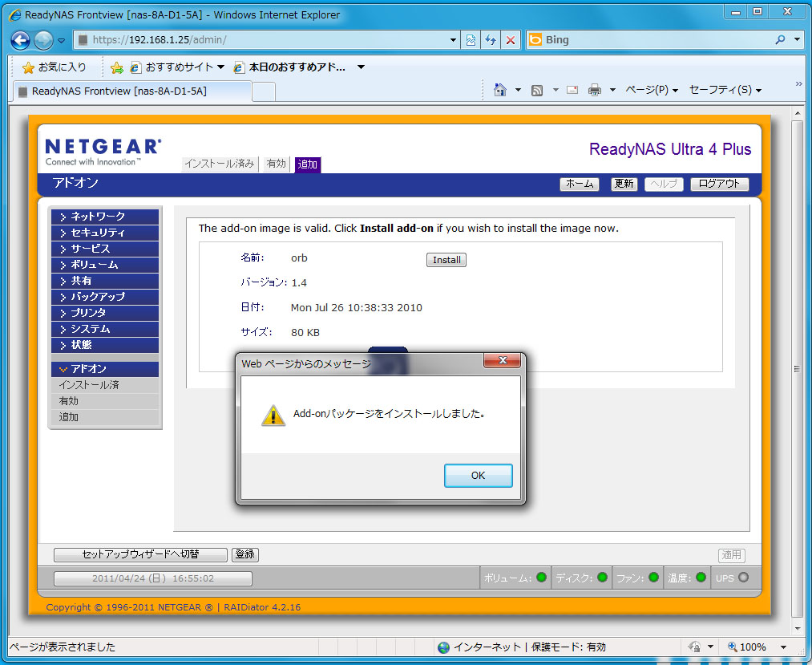
Task: Switch to the 有効 tab
Action: click(276, 164)
